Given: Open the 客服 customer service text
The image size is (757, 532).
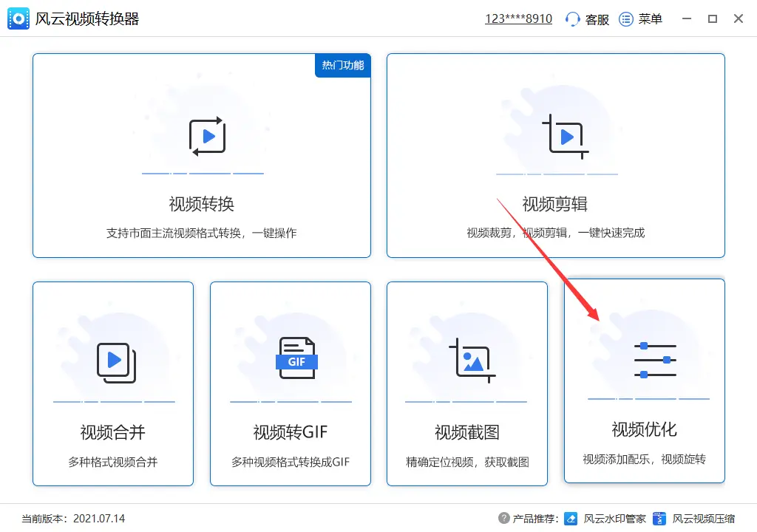Looking at the screenshot, I should [x=597, y=19].
